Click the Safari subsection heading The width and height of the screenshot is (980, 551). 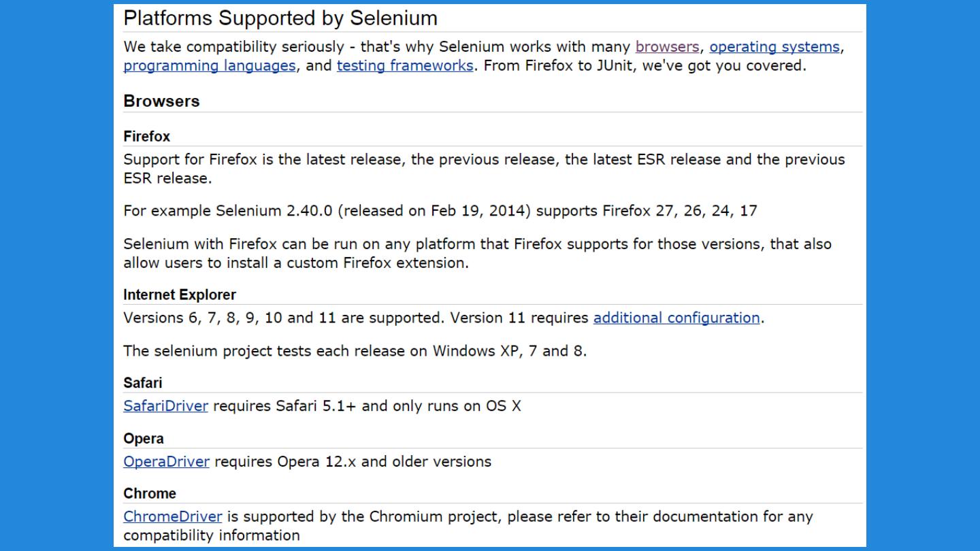142,383
